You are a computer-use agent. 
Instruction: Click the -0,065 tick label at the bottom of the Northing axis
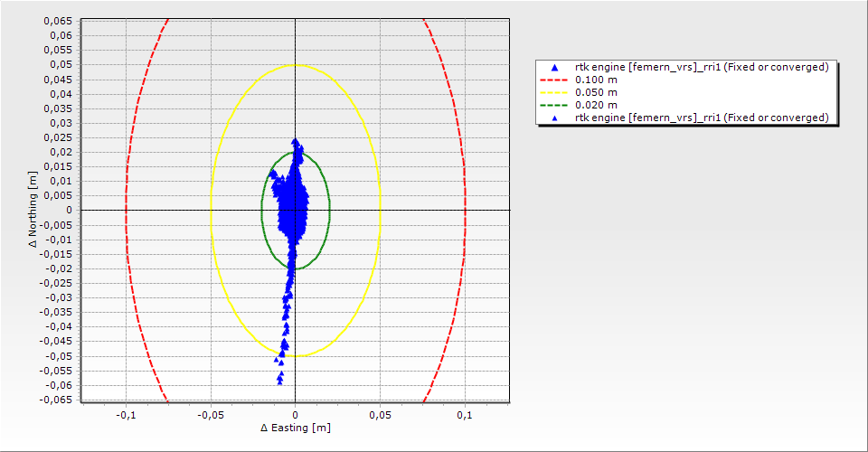tap(59, 399)
